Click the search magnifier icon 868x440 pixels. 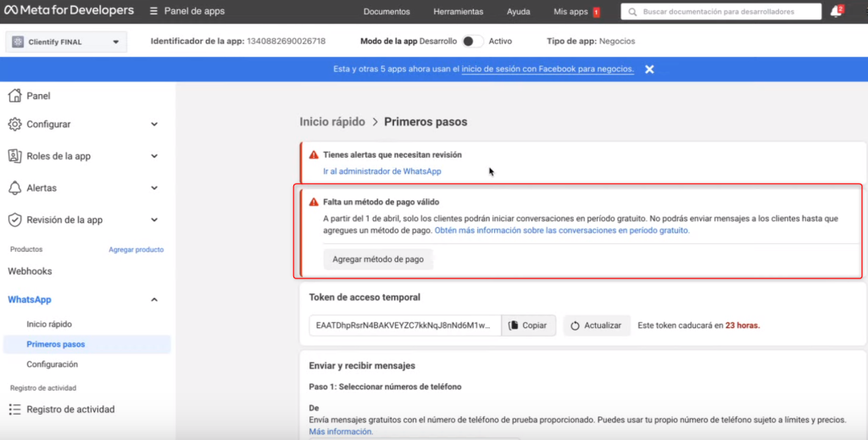pyautogui.click(x=632, y=12)
